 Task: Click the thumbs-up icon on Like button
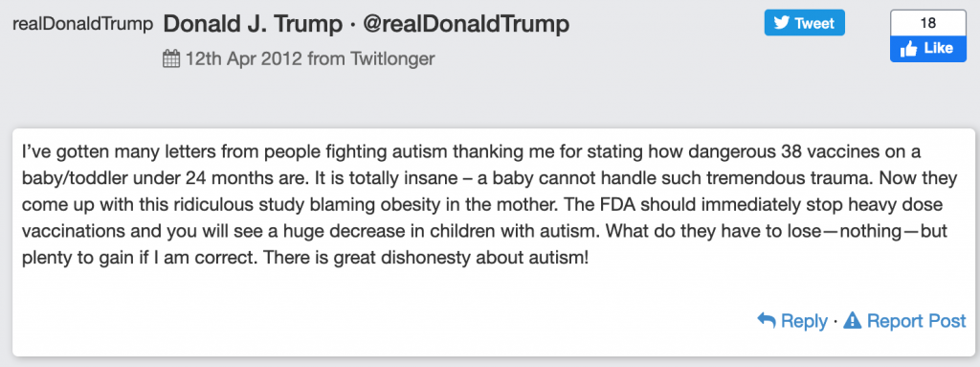(909, 49)
